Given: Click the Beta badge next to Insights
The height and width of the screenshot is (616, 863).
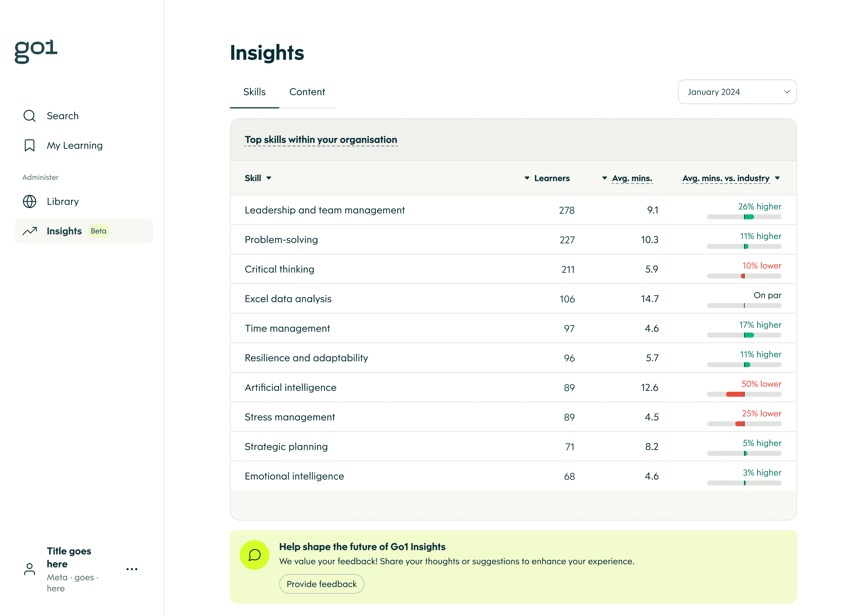Looking at the screenshot, I should tap(98, 231).
